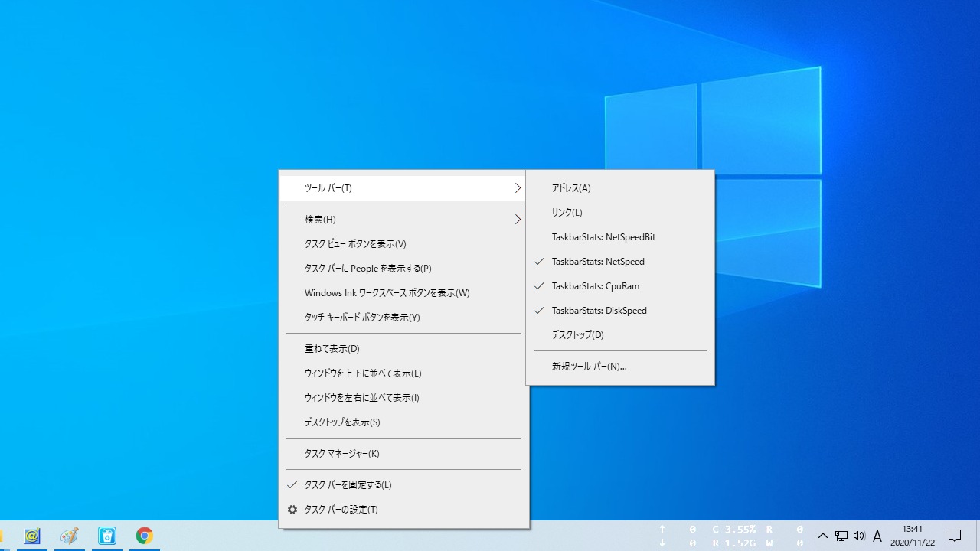The width and height of the screenshot is (980, 551).
Task: Click the network tray icon
Action: [841, 536]
